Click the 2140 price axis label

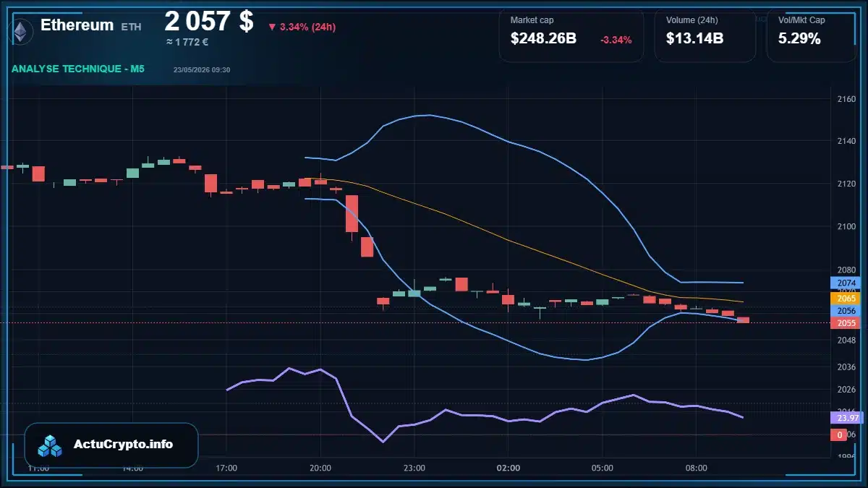pyautogui.click(x=846, y=142)
